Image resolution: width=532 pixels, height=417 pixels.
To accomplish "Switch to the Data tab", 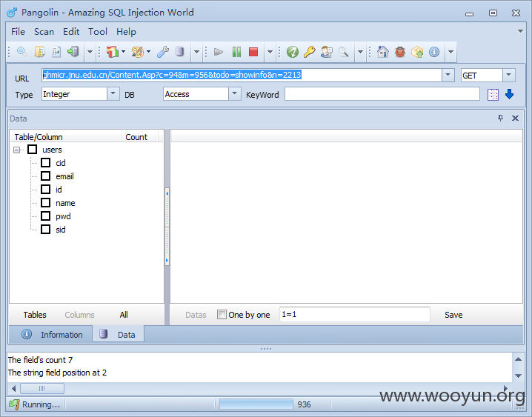I will [118, 335].
